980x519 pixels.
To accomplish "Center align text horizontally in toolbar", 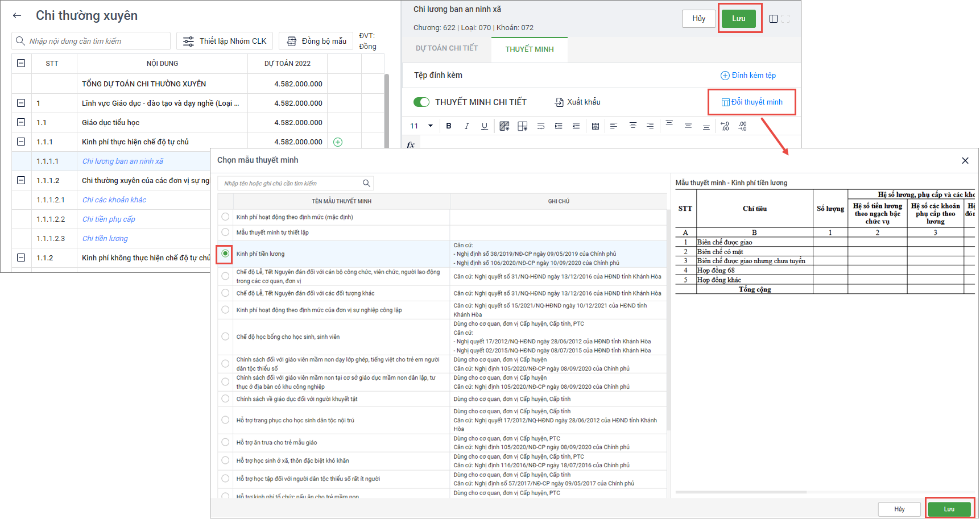I will pyautogui.click(x=632, y=126).
